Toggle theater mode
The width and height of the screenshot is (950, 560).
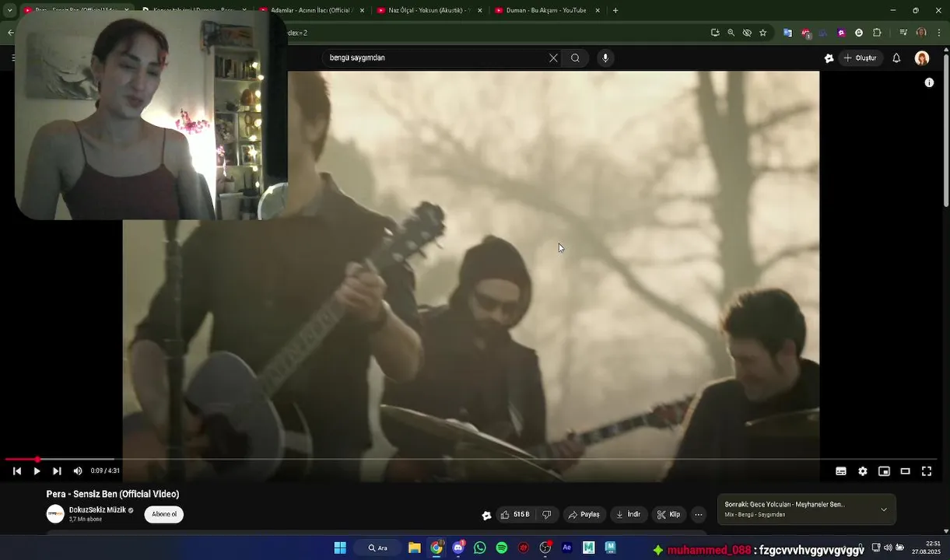906,471
